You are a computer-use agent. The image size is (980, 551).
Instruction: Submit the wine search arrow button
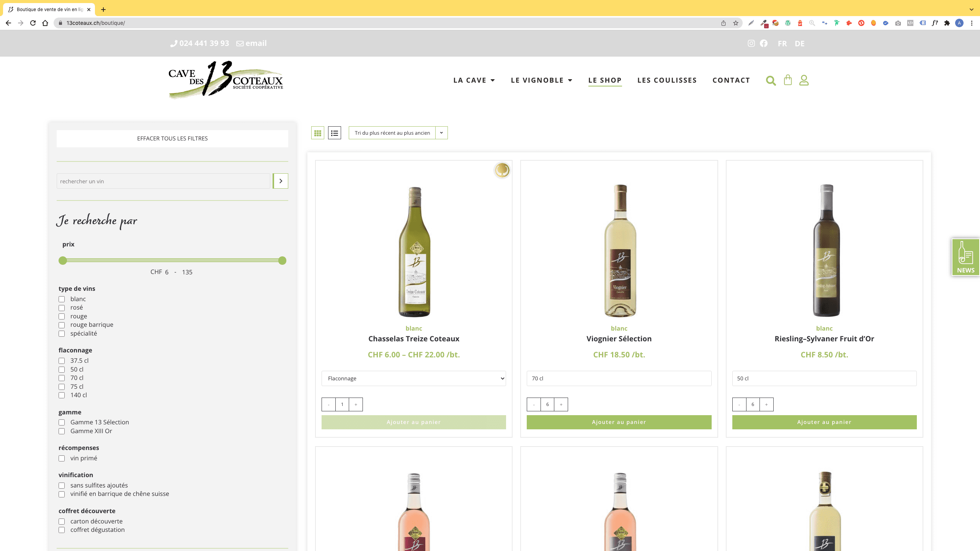[x=281, y=181]
